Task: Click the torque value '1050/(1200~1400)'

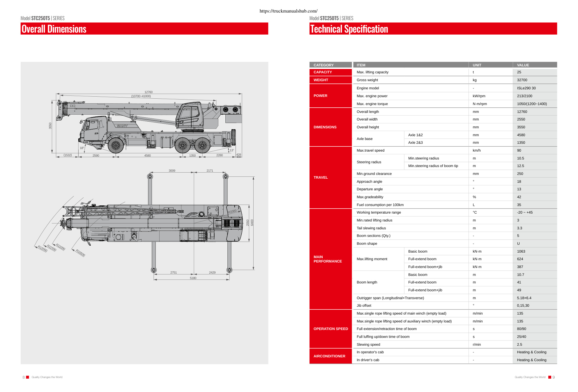Action: [x=532, y=104]
